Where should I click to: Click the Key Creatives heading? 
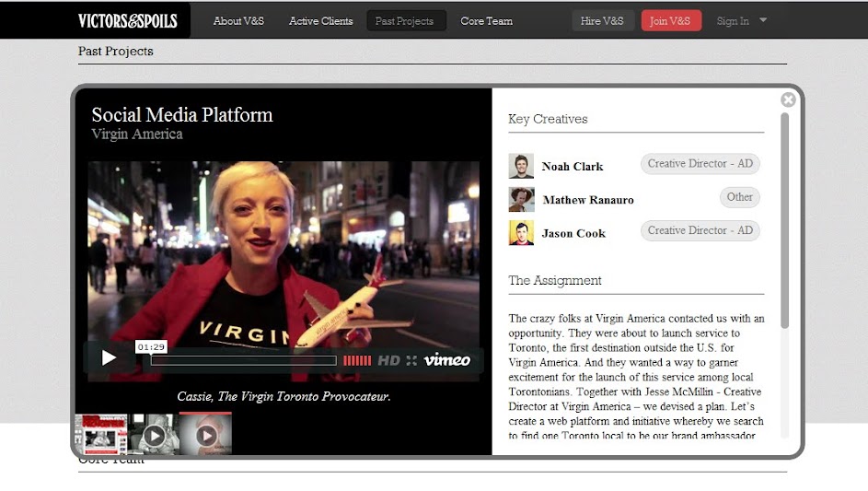(x=548, y=119)
